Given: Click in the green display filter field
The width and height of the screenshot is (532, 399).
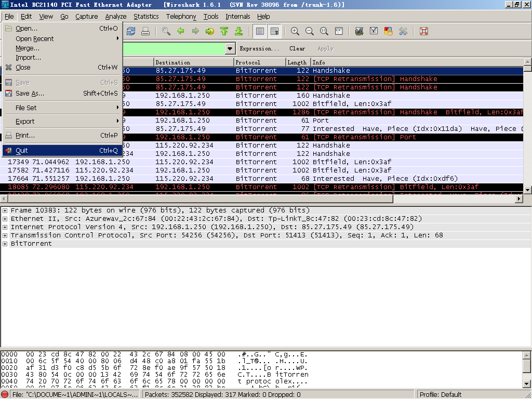Looking at the screenshot, I should click(x=174, y=48).
